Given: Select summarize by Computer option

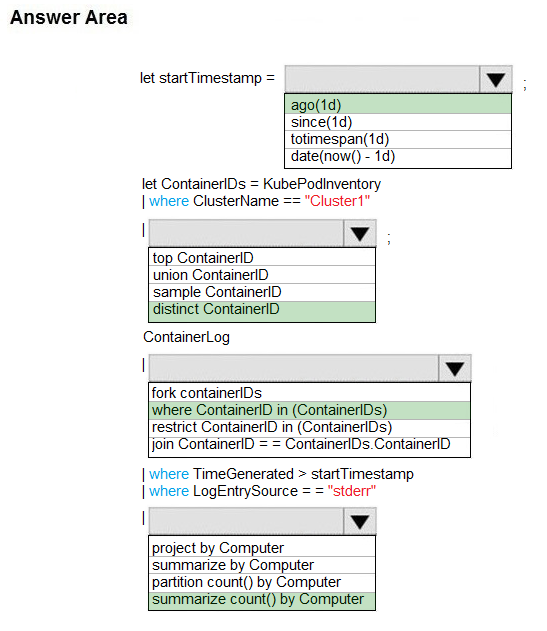Looking at the screenshot, I should tap(262, 565).
